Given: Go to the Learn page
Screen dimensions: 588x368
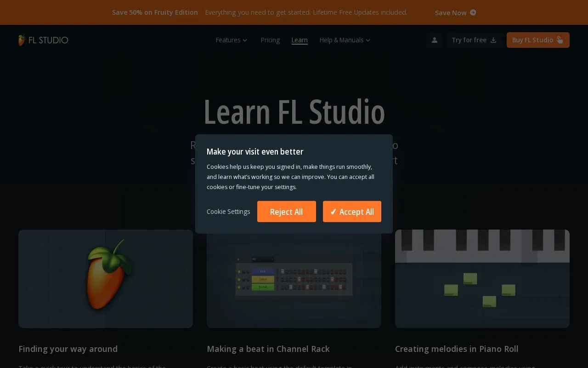Looking at the screenshot, I should [x=300, y=40].
